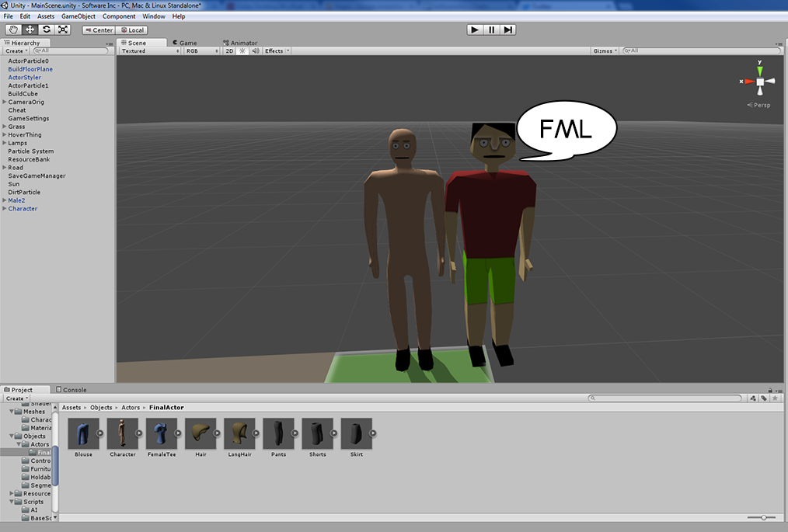Open the Hierarchy Create dropdown
Image resolution: width=788 pixels, height=532 pixels.
click(16, 50)
